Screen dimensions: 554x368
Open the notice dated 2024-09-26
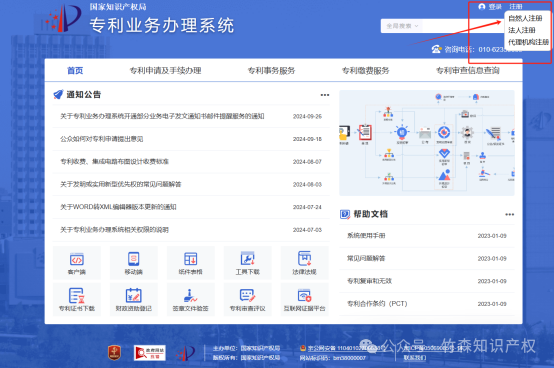(x=191, y=116)
